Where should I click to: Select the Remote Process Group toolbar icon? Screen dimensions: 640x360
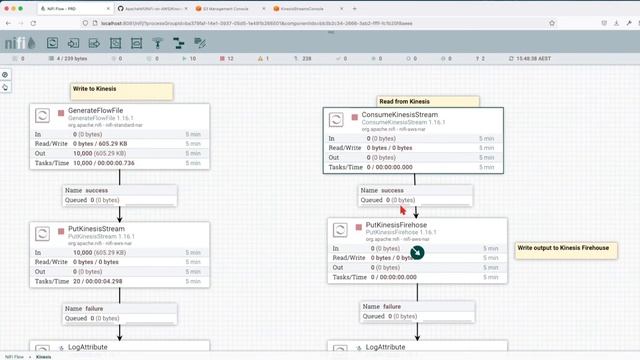click(136, 43)
